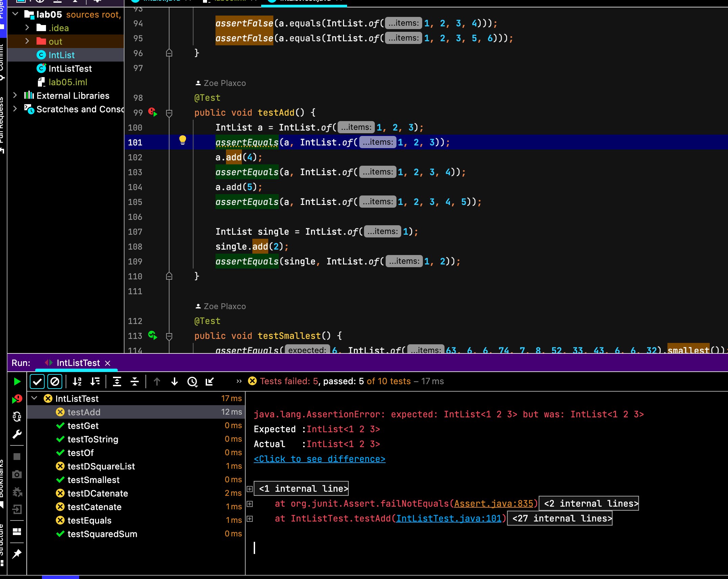The width and height of the screenshot is (728, 579).
Task: Toggle Show Ignored tests button
Action: (x=55, y=381)
